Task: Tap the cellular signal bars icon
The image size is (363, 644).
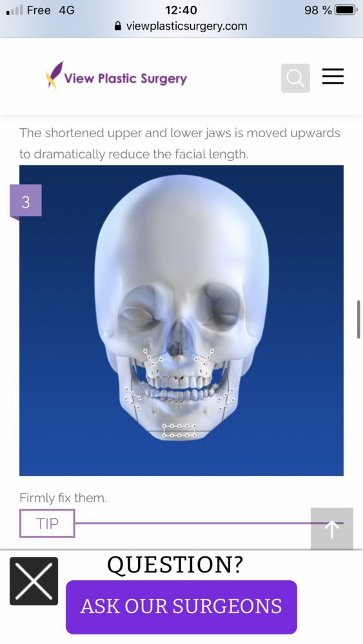Action: [x=14, y=10]
